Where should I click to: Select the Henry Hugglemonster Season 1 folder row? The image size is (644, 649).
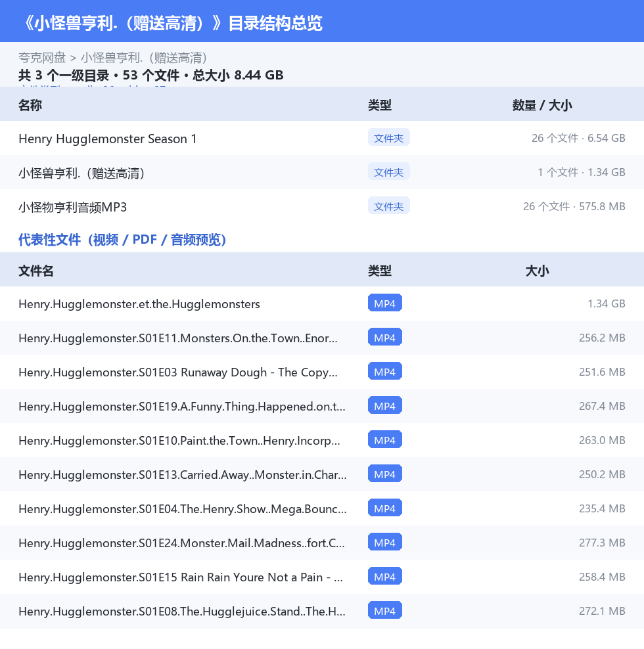tap(322, 138)
